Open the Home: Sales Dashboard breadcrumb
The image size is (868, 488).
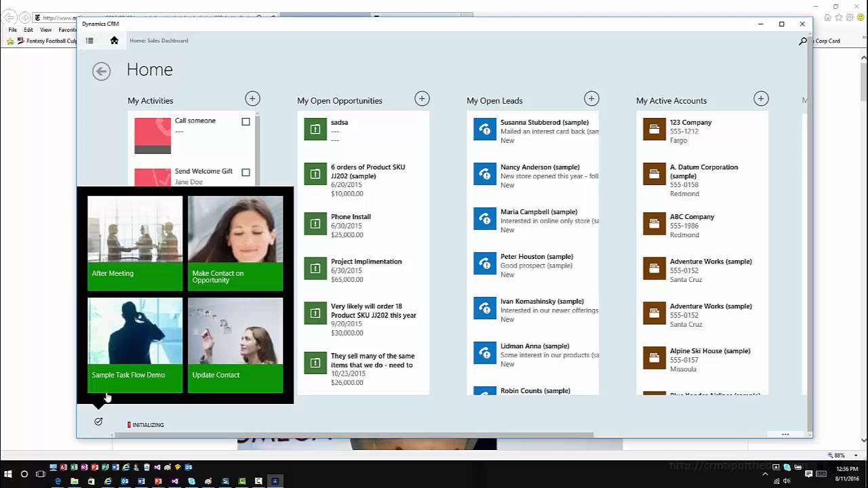[x=159, y=41]
